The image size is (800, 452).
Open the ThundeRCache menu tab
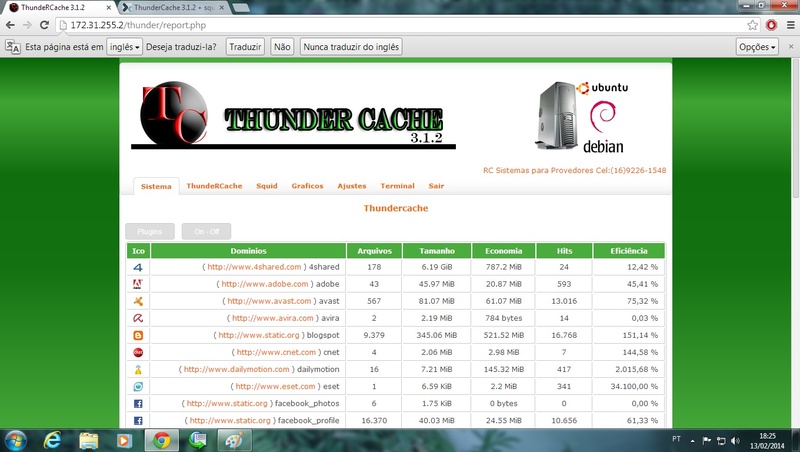214,186
